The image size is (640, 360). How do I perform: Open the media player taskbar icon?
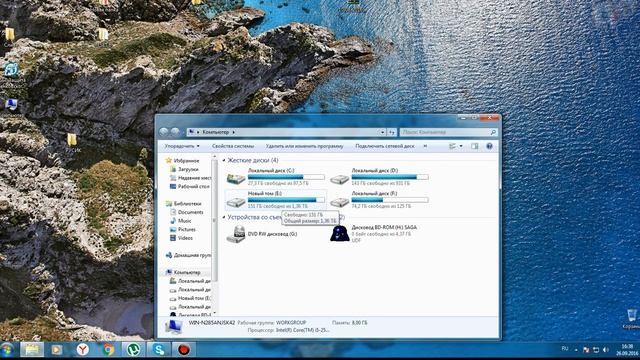pyautogui.click(x=57, y=350)
